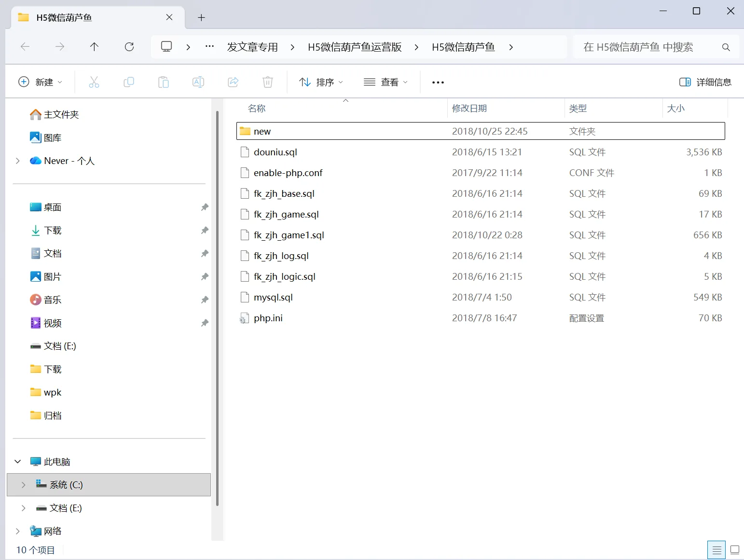Click the Cut scissors icon
Screen dimensions: 744x560
(94, 82)
